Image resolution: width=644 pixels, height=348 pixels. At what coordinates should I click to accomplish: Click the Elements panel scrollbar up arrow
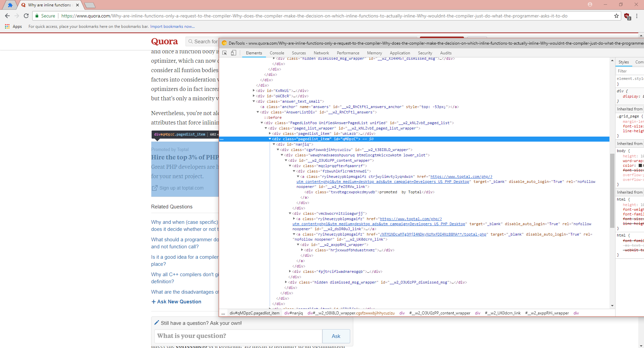612,61
